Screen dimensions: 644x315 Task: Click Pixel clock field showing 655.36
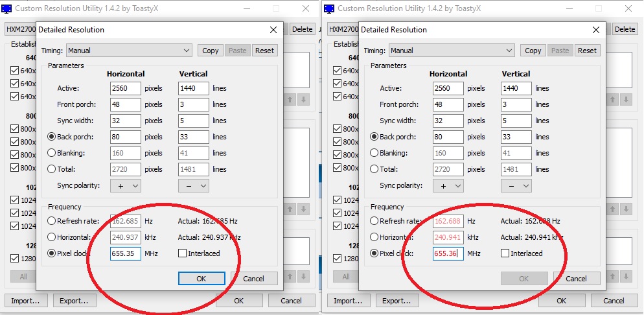click(448, 253)
